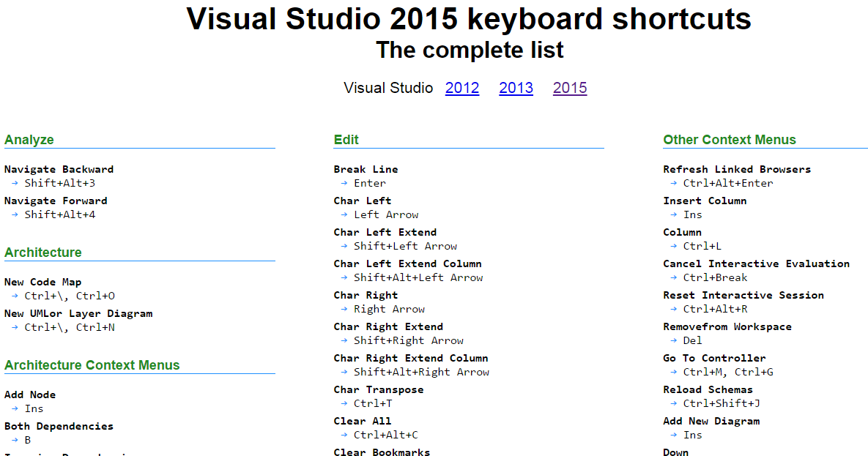This screenshot has width=868, height=456.
Task: Click the page title heading
Action: (470, 19)
